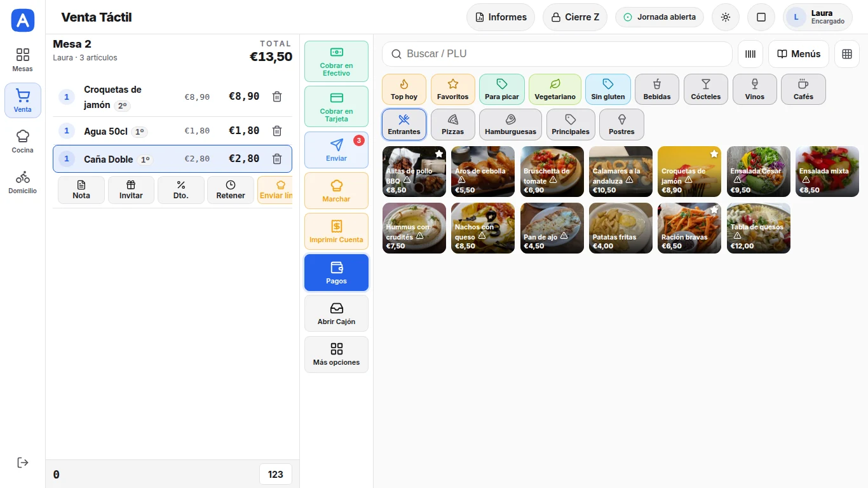Expand Más opciones panel
This screenshot has width=868, height=488.
[x=336, y=355]
